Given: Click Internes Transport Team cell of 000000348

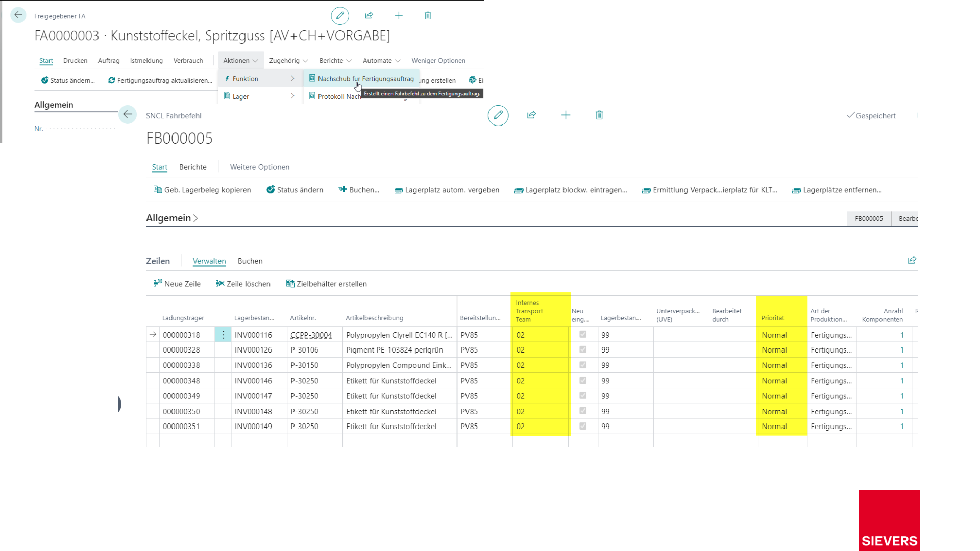Looking at the screenshot, I should pos(541,381).
